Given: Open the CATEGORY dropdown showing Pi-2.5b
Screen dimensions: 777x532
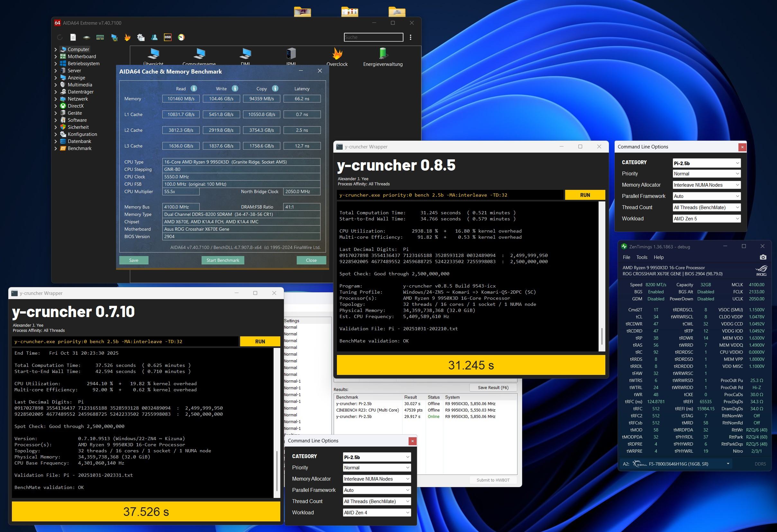Looking at the screenshot, I should tap(706, 163).
